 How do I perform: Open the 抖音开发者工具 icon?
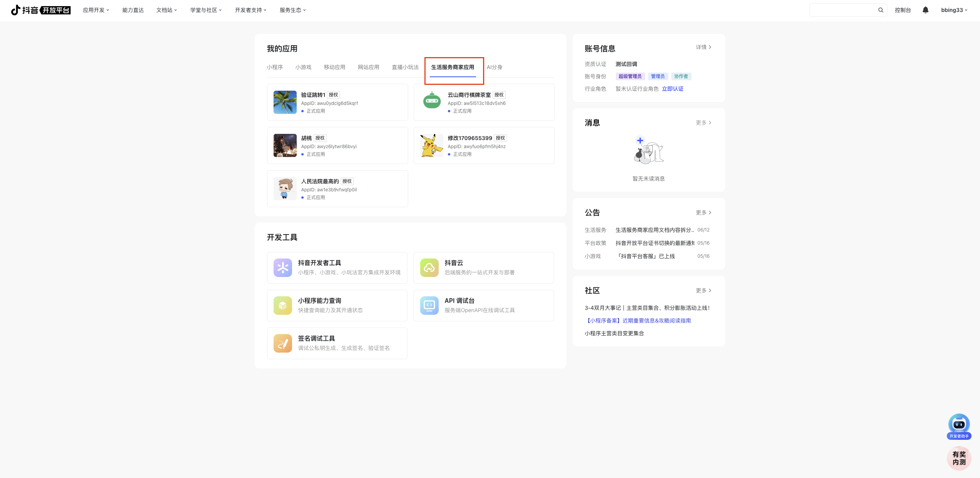(283, 268)
